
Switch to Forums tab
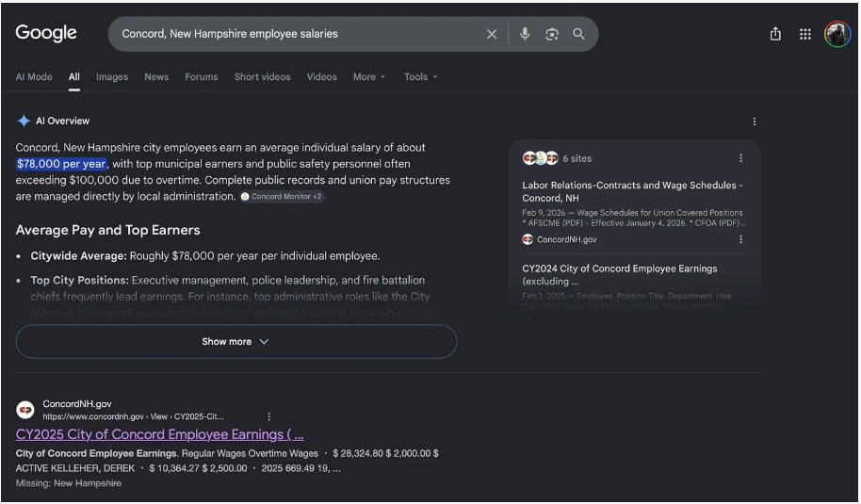(202, 77)
